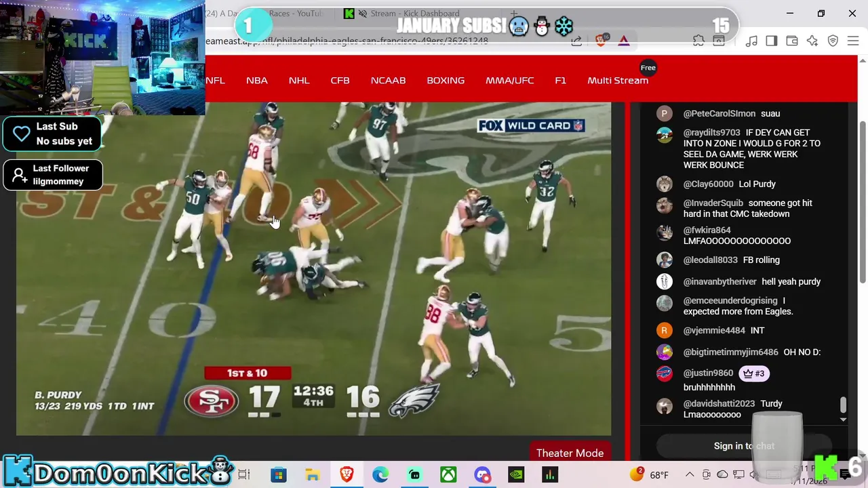Open the F1 category tab

[x=560, y=80]
